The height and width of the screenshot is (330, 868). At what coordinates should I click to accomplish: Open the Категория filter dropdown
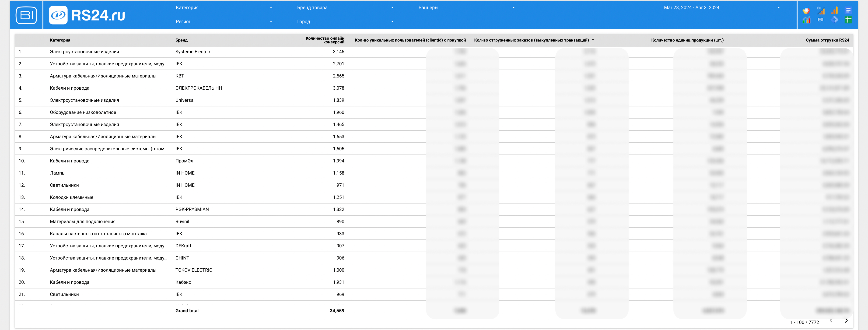pyautogui.click(x=224, y=7)
